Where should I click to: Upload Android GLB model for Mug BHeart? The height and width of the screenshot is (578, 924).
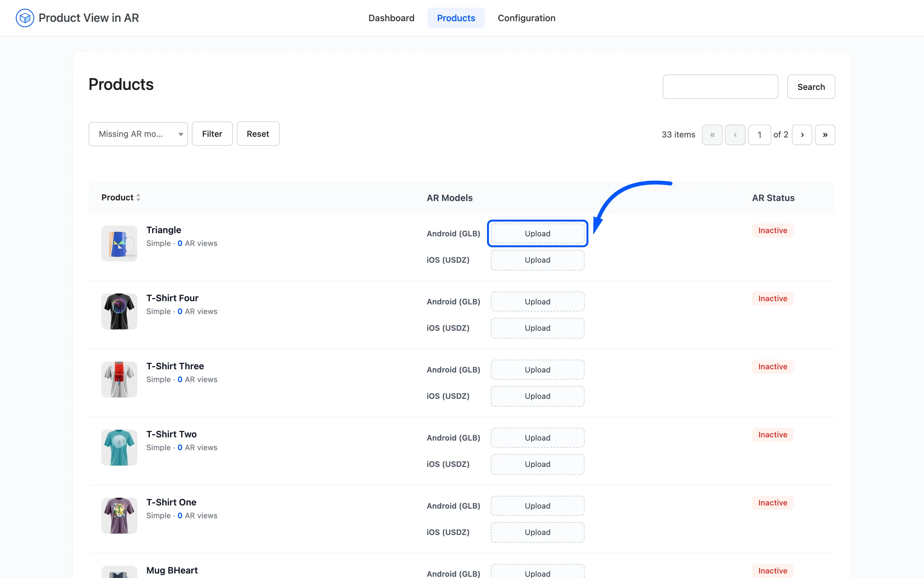[537, 572]
